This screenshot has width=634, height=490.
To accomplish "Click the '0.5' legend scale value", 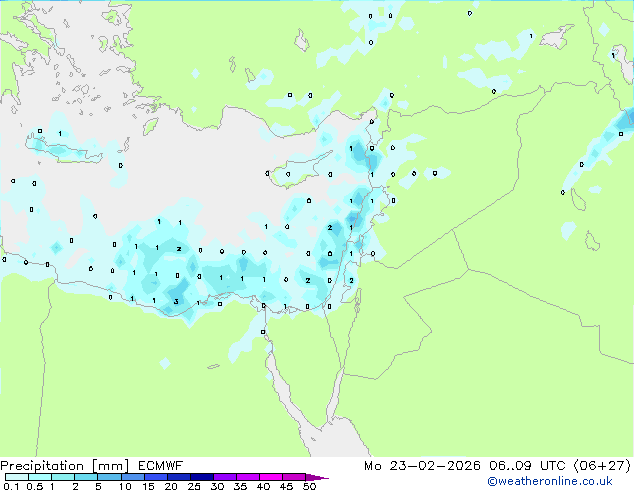I will [x=35, y=486].
